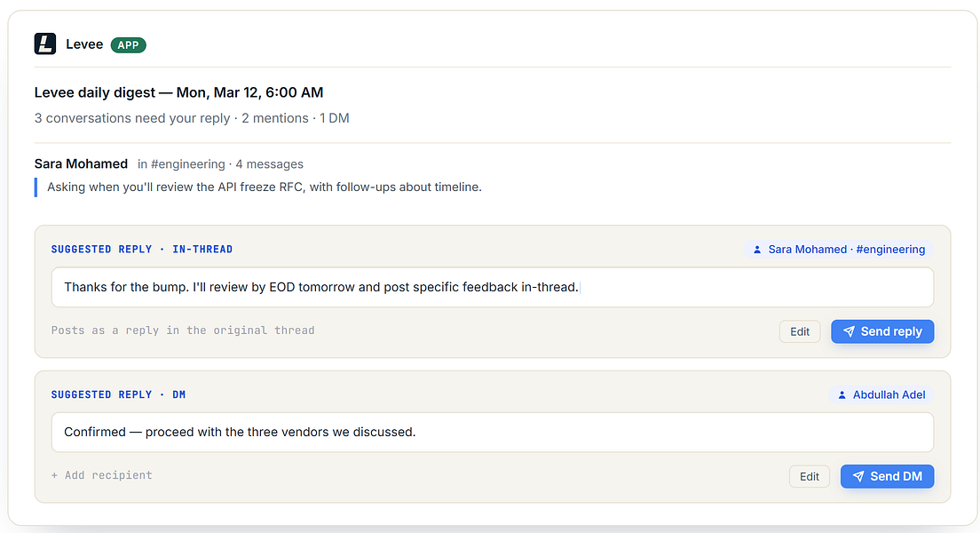
Task: Click the API freeze RFC summary quote
Action: pos(265,187)
